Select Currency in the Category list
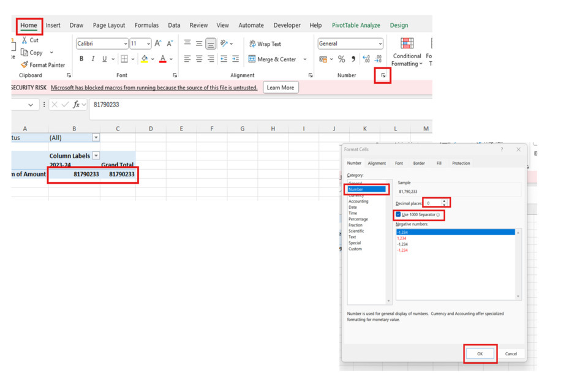Image resolution: width=588 pixels, height=392 pixels. pos(356,195)
